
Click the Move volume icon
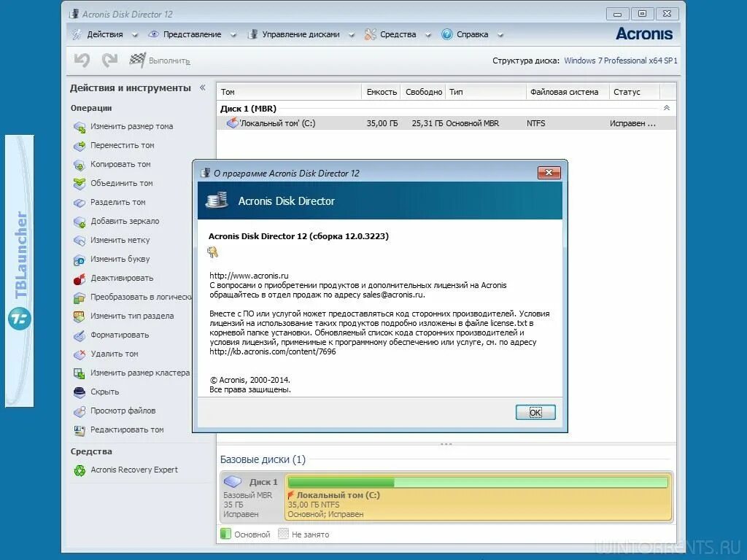(79, 146)
